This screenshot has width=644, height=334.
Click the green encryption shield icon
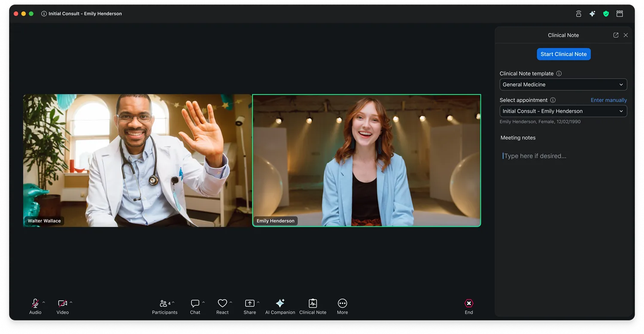[606, 14]
